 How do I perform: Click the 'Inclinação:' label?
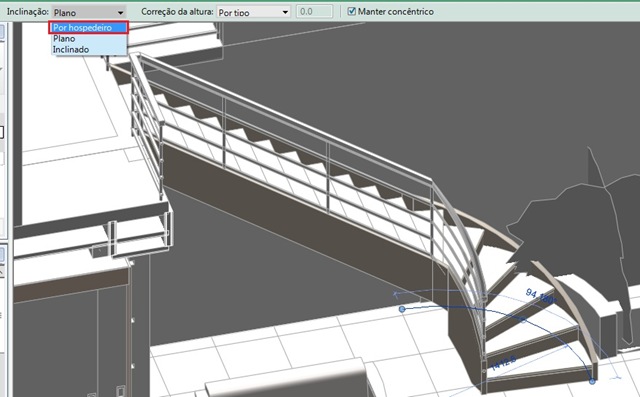coord(27,12)
